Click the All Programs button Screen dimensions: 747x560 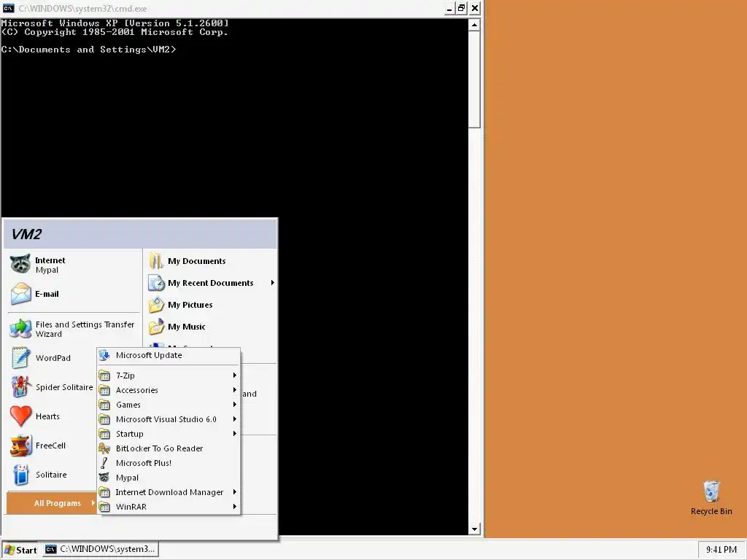(x=52, y=503)
